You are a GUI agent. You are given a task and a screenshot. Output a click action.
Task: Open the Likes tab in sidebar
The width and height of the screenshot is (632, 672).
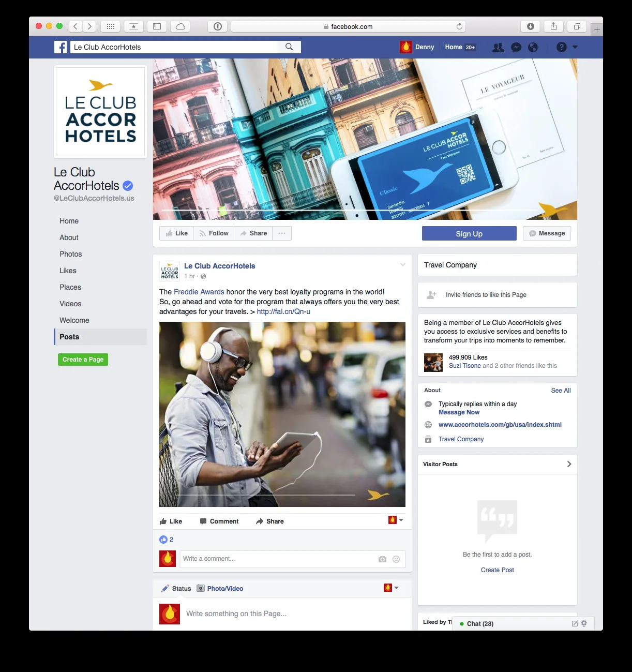point(68,271)
